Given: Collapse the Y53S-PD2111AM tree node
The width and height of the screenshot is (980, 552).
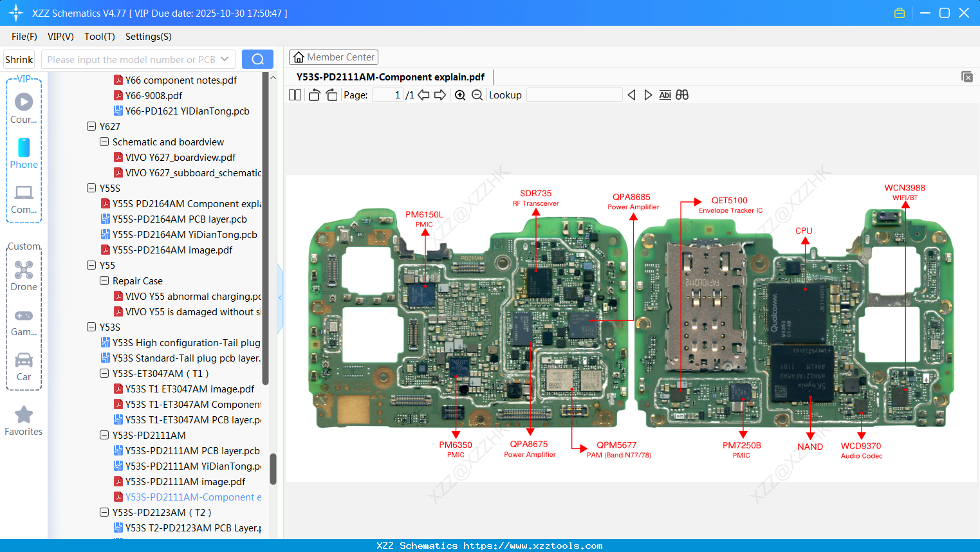Looking at the screenshot, I should click(104, 435).
